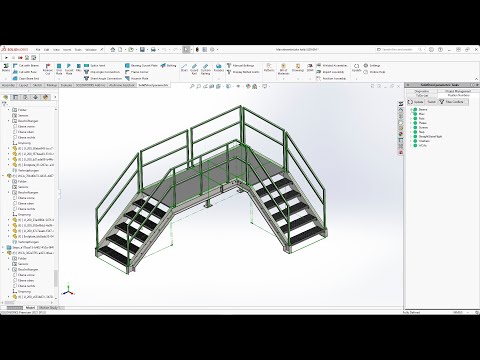Click the Update button in right panel
Viewport: 480px width, 360px height.
coord(416,102)
